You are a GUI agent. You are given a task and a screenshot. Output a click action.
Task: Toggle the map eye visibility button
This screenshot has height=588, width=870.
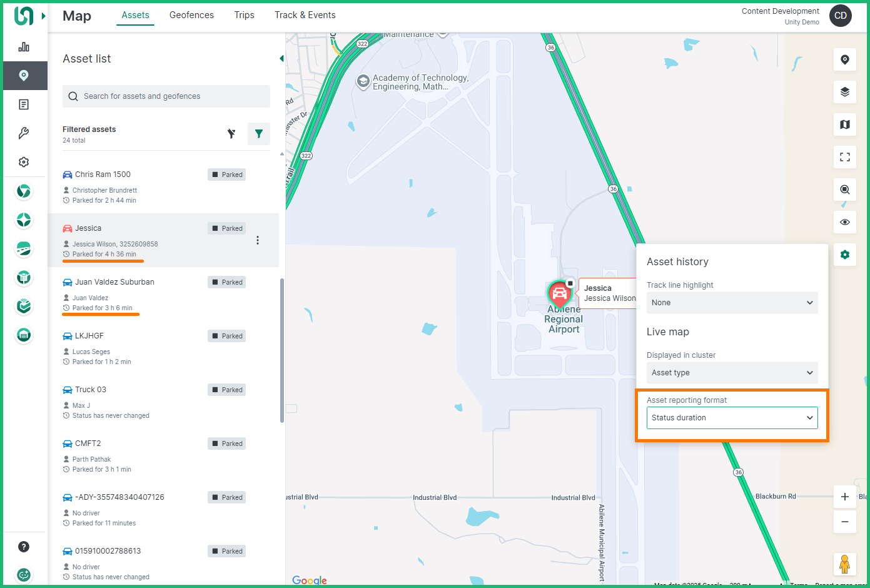coord(844,222)
